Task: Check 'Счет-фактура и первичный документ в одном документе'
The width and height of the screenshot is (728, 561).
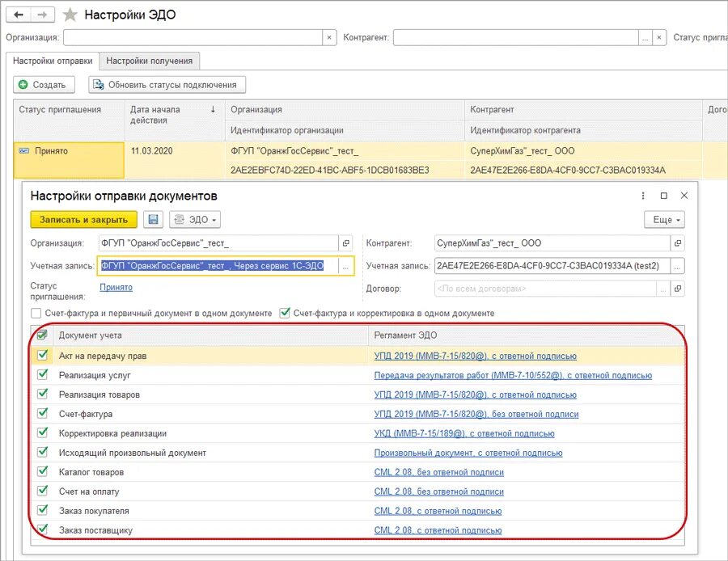Action: 36,314
